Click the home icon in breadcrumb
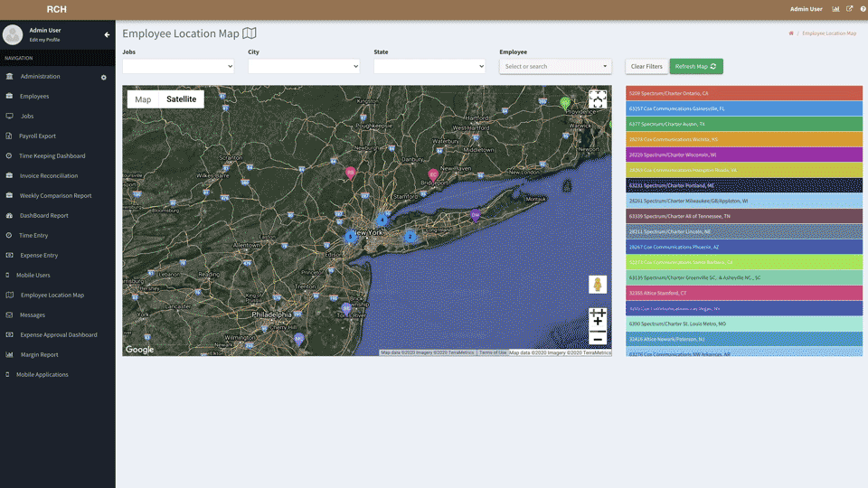The height and width of the screenshot is (488, 868). pos(791,33)
